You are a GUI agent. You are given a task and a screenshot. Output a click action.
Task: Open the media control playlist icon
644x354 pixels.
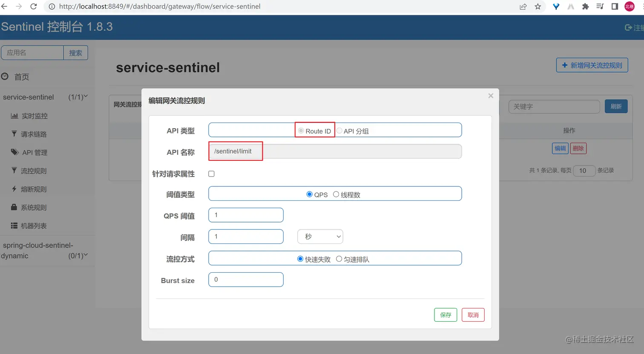tap(600, 6)
